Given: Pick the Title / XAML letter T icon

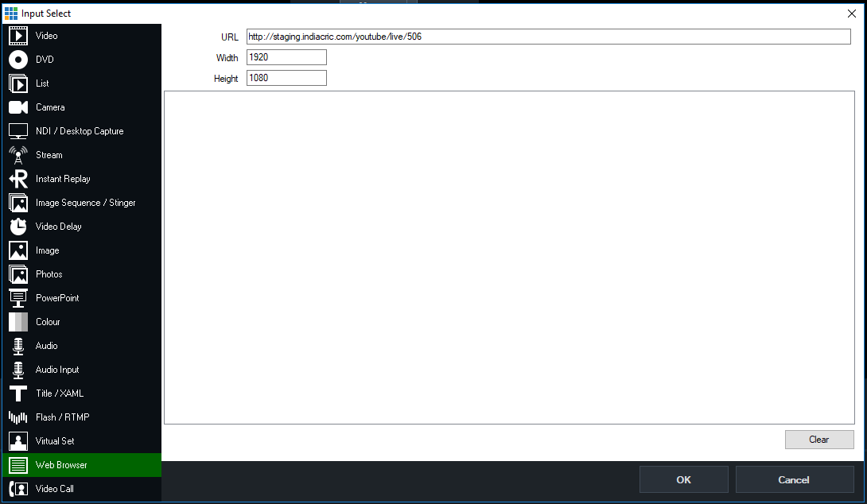Looking at the screenshot, I should pos(18,394).
